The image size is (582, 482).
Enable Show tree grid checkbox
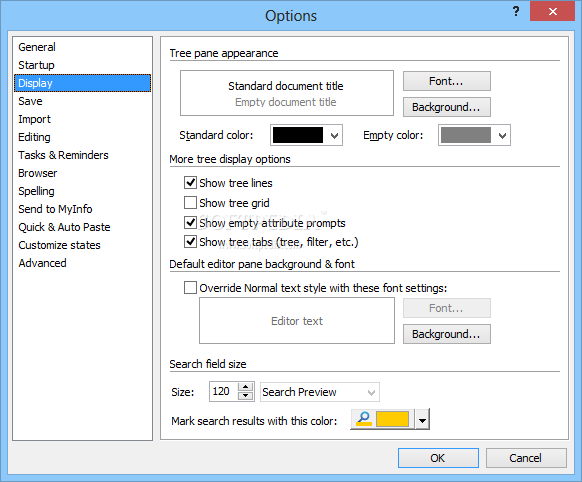point(190,203)
